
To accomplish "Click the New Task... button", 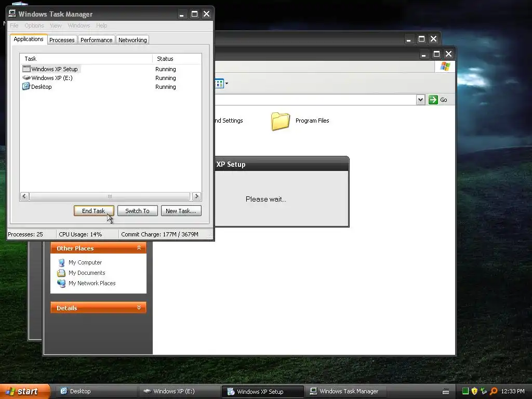I will tap(181, 211).
